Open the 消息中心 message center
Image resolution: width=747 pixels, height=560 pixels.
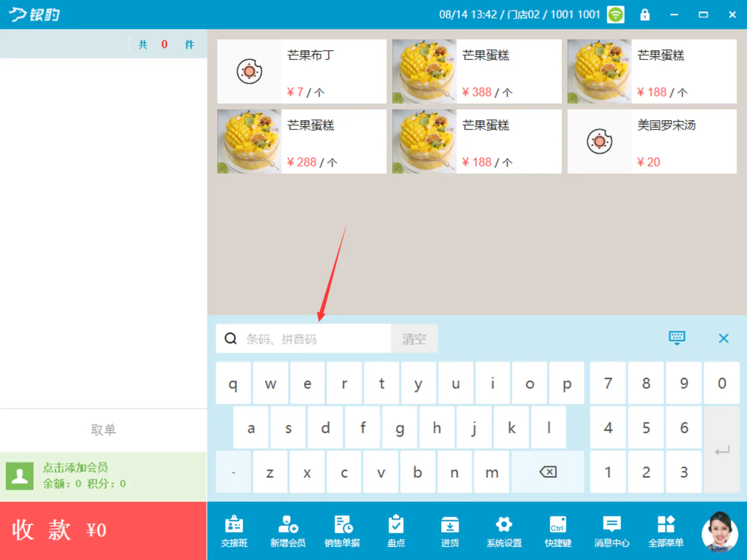click(x=612, y=531)
